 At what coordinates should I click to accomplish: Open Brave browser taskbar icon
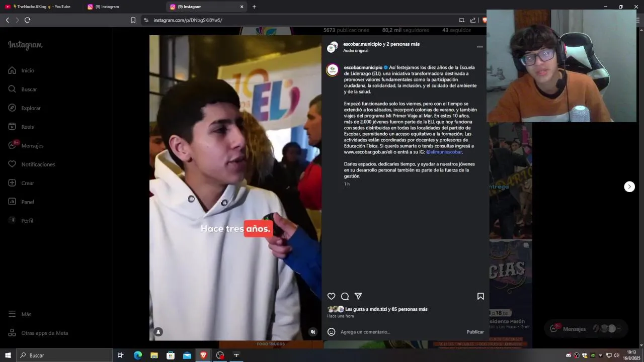click(x=203, y=355)
